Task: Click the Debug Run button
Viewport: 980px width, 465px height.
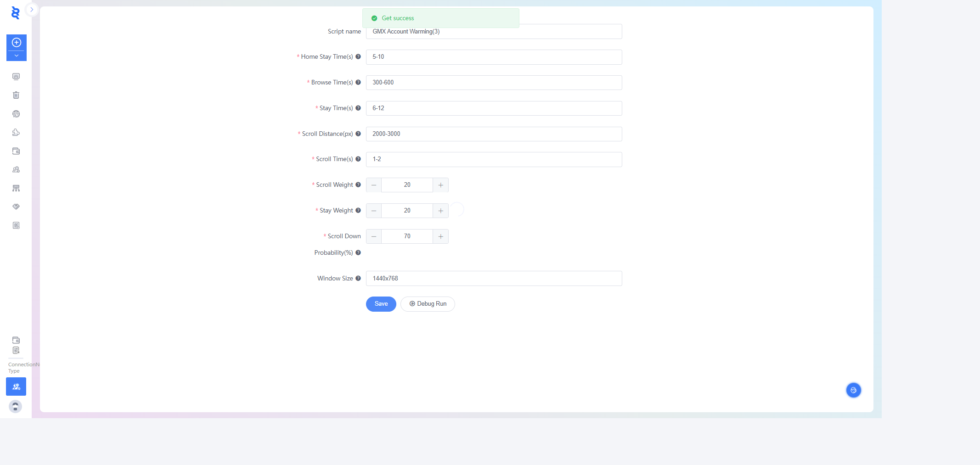Action: click(428, 304)
